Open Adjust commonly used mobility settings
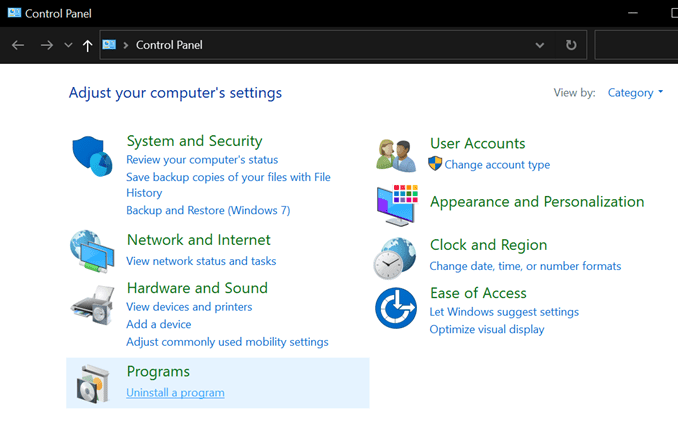The width and height of the screenshot is (678, 429). click(227, 342)
